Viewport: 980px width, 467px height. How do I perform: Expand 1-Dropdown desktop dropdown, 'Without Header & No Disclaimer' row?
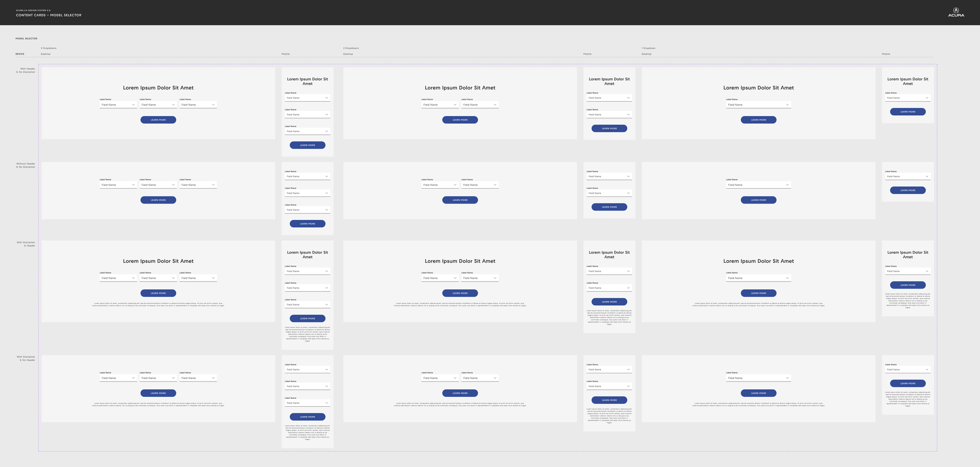[x=759, y=185]
